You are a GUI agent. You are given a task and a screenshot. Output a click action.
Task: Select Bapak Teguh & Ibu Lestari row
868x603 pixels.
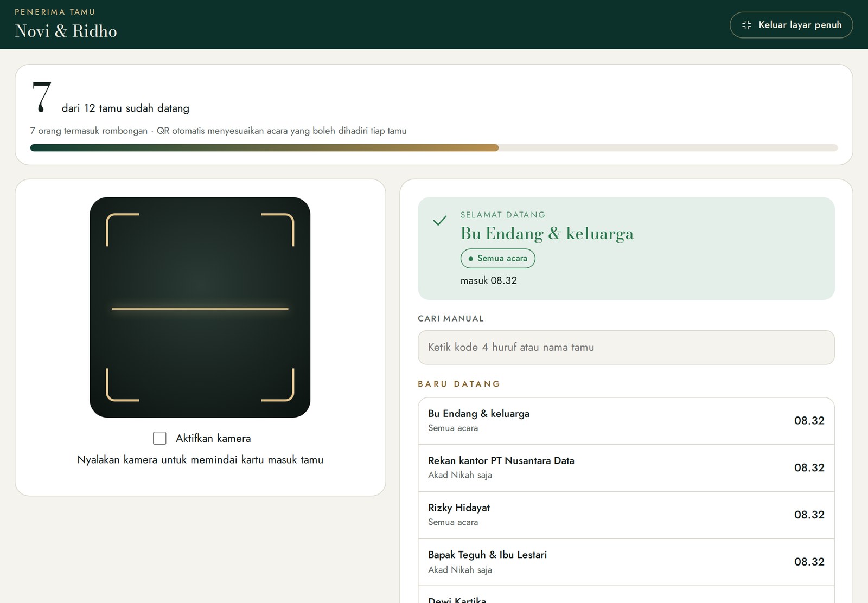click(x=626, y=562)
